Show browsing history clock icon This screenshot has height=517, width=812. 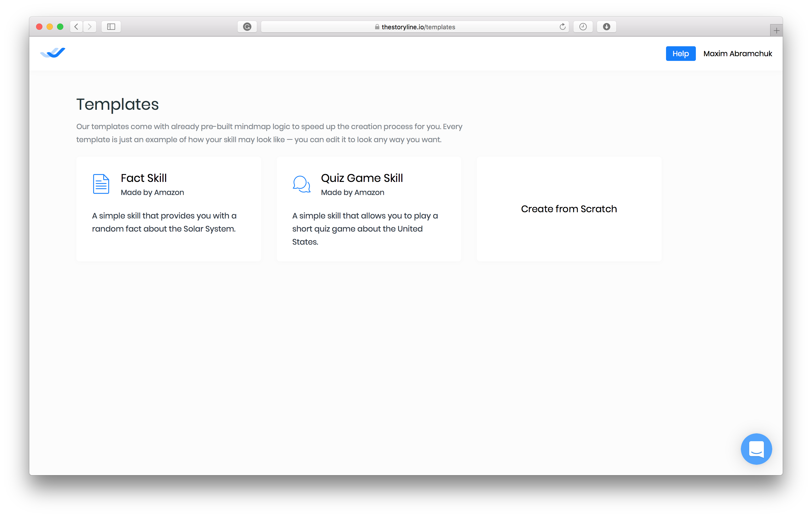click(583, 27)
